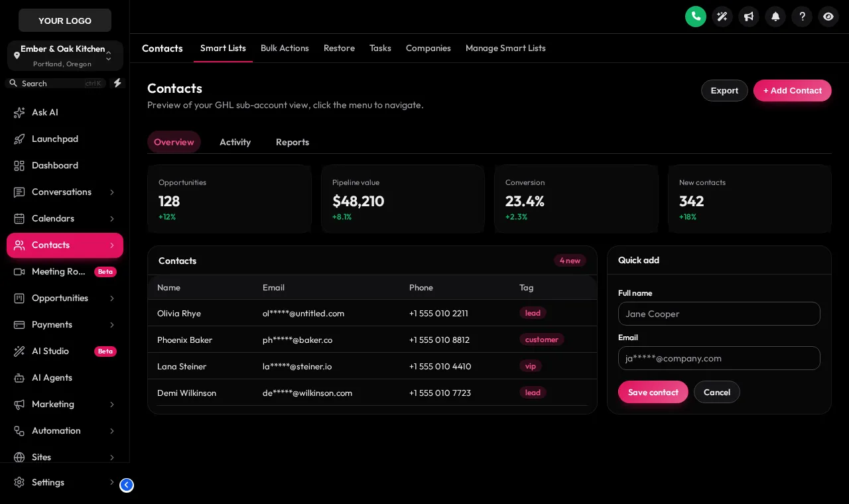Click the green phone dialer icon
This screenshot has width=849, height=504.
coord(696,17)
